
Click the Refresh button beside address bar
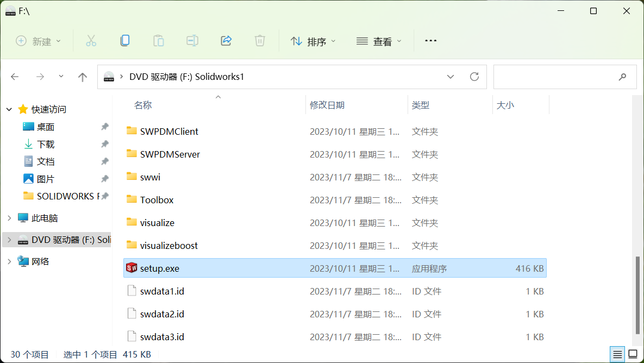pyautogui.click(x=474, y=77)
